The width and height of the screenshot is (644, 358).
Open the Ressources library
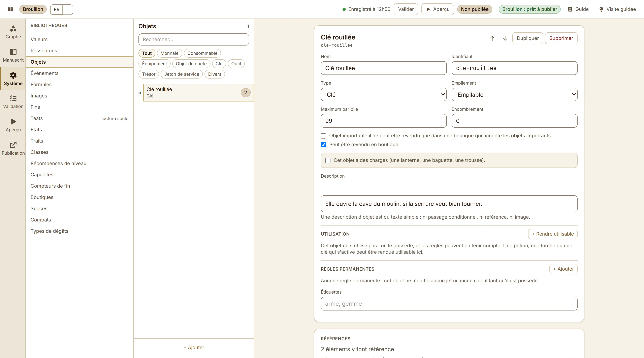tap(79, 51)
